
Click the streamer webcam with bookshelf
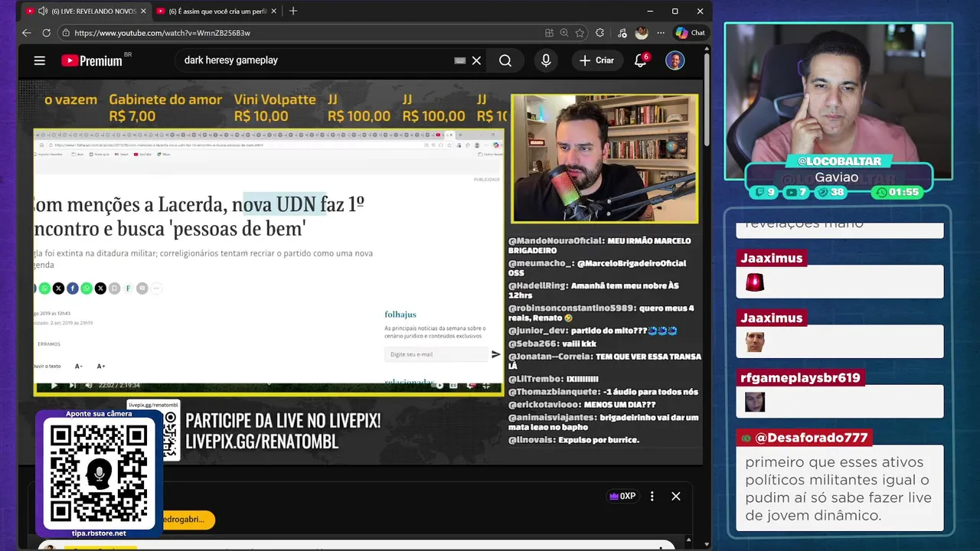[x=604, y=159]
